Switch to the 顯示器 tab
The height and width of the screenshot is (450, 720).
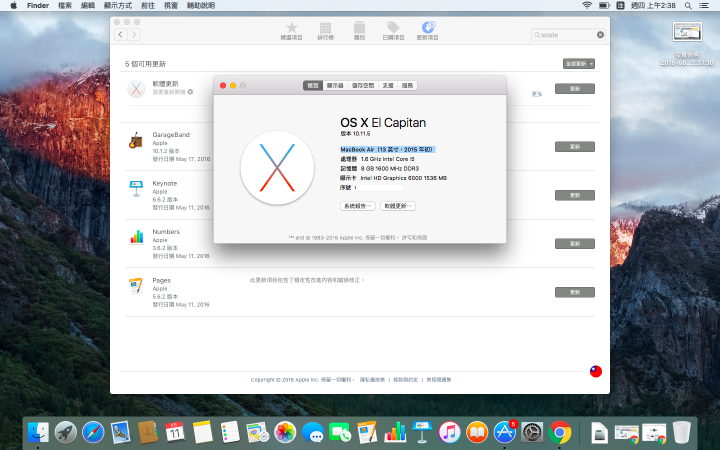pyautogui.click(x=335, y=85)
